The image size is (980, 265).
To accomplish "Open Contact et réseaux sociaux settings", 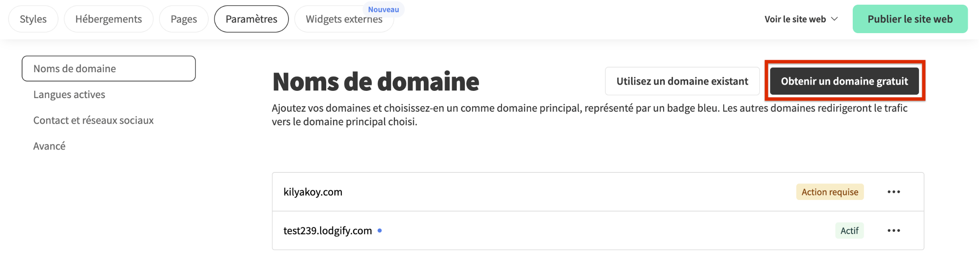I will pyautogui.click(x=93, y=120).
